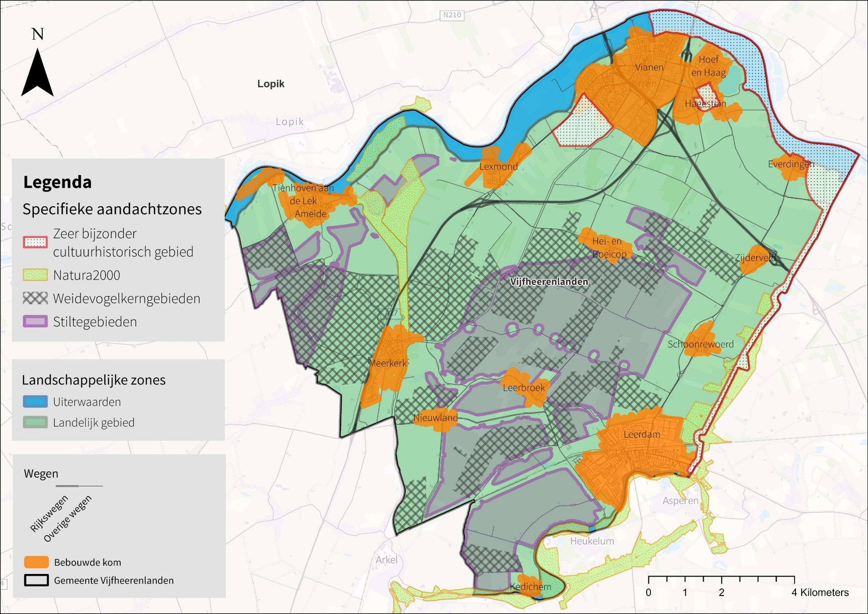Click the Landelijk gebied green legend swatch
This screenshot has height=614, width=868.
pyautogui.click(x=35, y=422)
